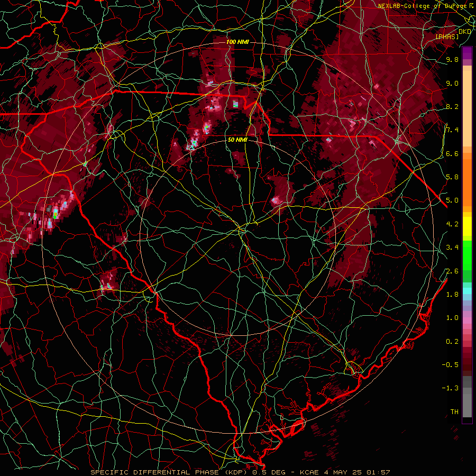
Task: Click the 9.8 scale value
Action: tap(452, 60)
